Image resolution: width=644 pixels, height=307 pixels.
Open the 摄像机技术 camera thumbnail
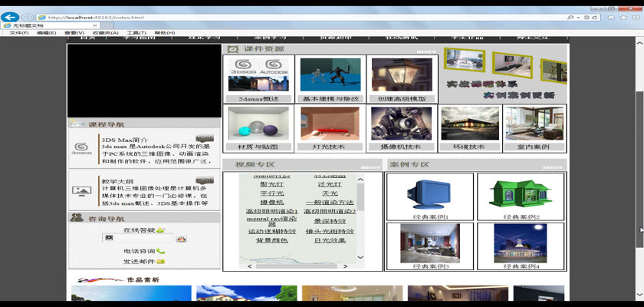coord(402,124)
